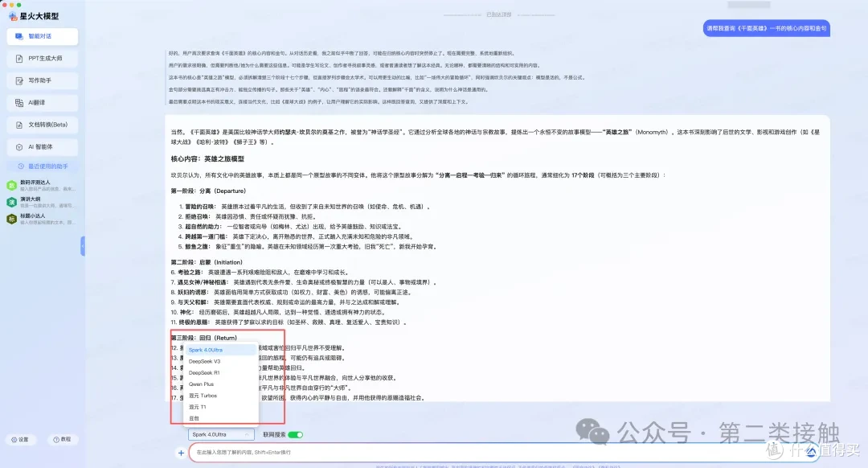Click 最近使用的助手 recent assistants header
Screen dimensions: 868x468
43,166
